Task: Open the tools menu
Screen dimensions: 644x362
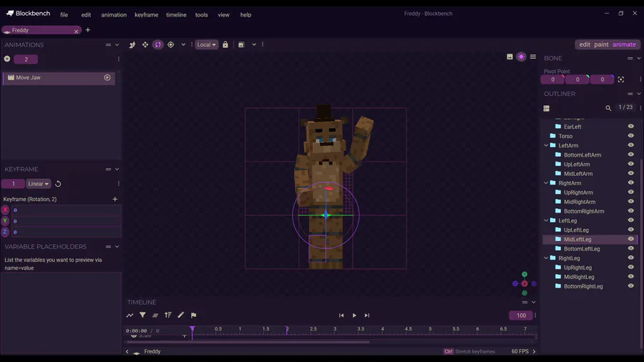Action: coord(201,15)
